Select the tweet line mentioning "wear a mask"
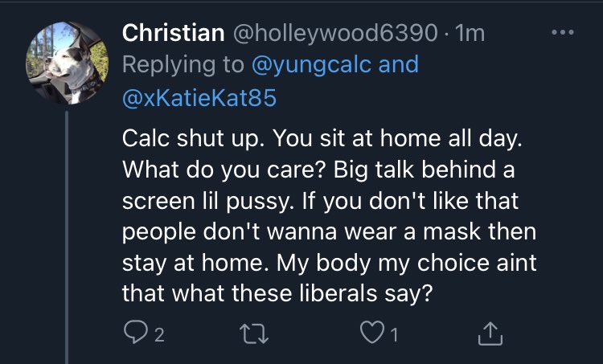The image size is (603, 364). click(x=328, y=231)
